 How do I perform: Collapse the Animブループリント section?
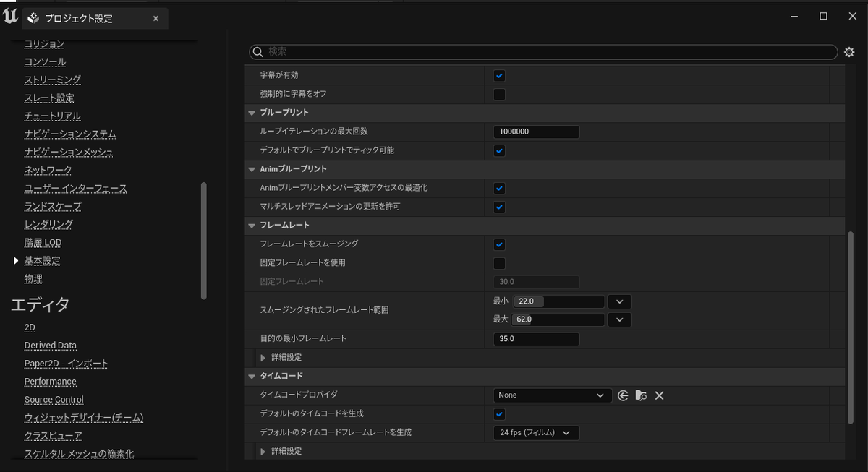click(252, 169)
